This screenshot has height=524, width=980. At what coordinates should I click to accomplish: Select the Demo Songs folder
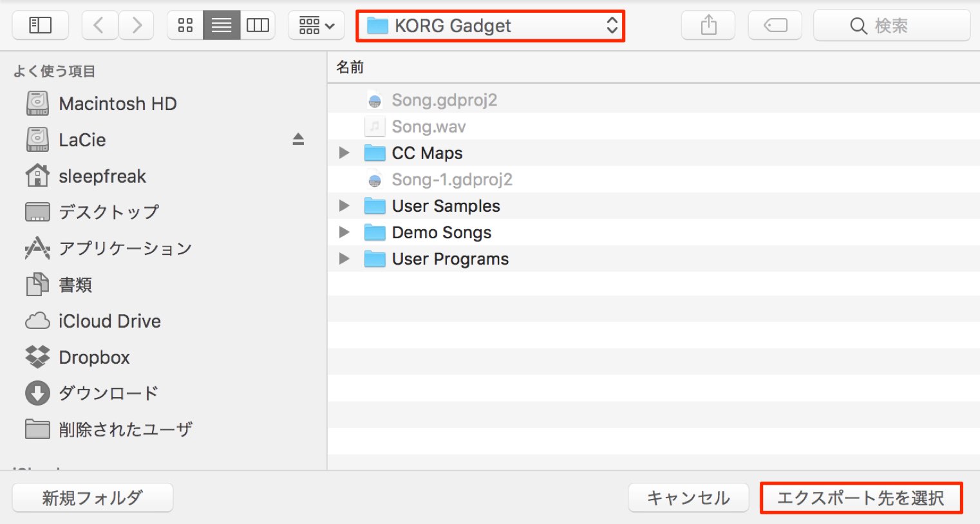click(x=654, y=232)
